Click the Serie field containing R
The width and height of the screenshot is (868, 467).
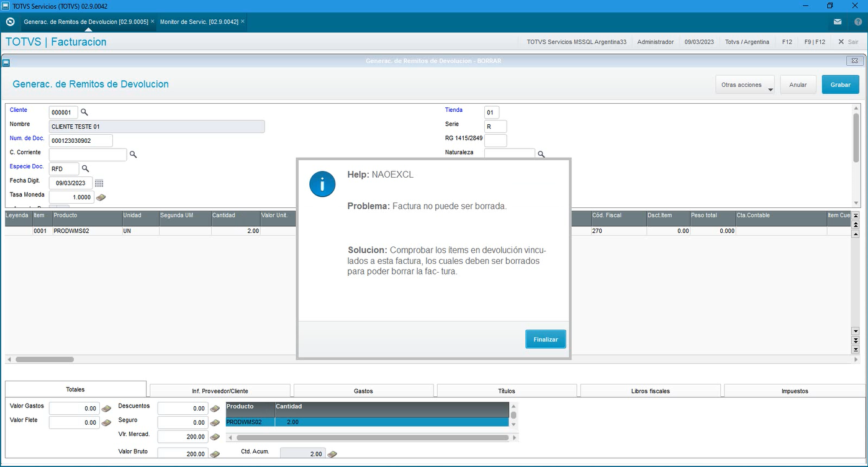pos(495,127)
